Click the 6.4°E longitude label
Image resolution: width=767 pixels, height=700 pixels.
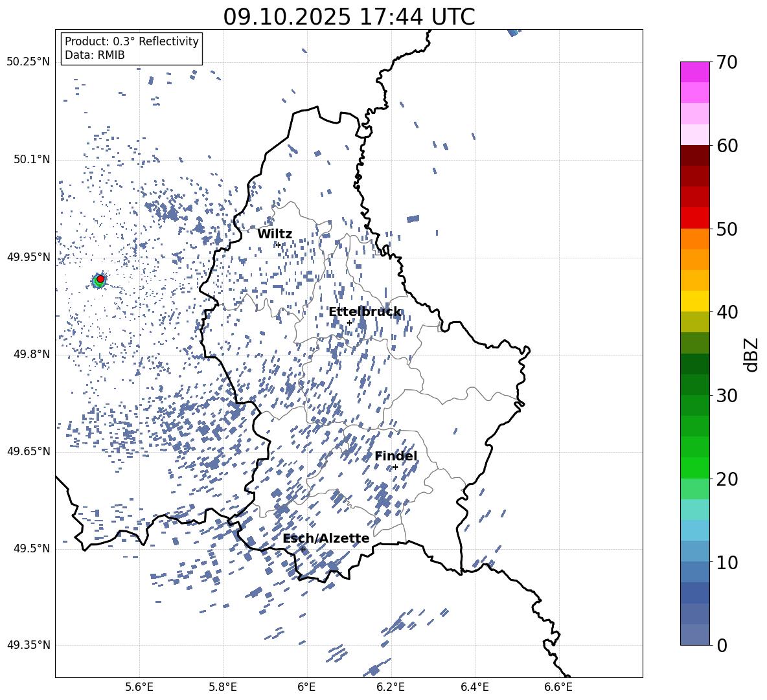click(x=474, y=687)
